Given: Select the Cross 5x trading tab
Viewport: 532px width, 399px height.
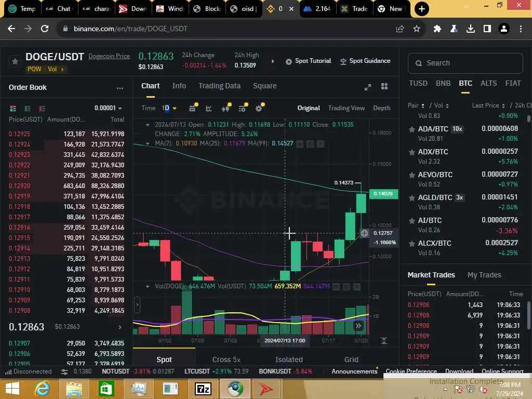Looking at the screenshot, I should (x=227, y=360).
